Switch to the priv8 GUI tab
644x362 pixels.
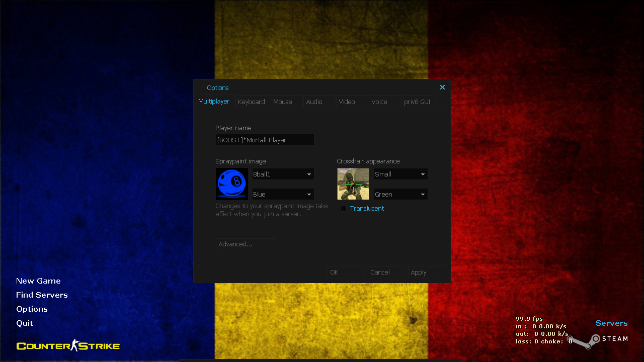pos(417,102)
